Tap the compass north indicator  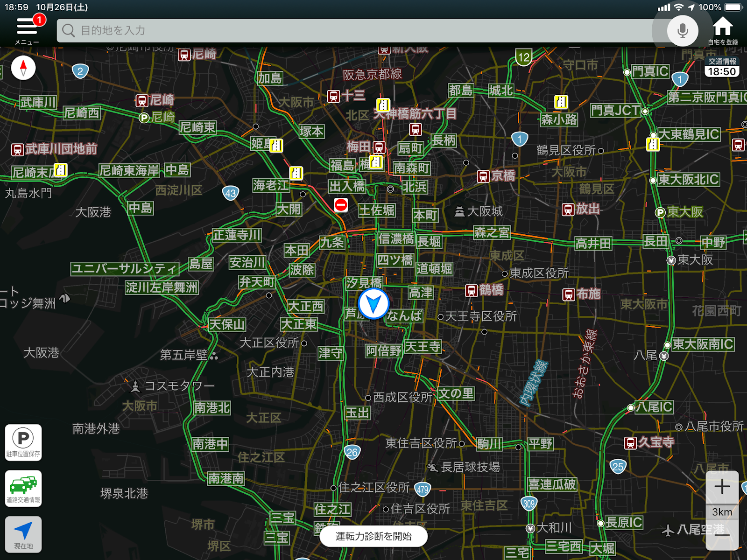(23, 68)
